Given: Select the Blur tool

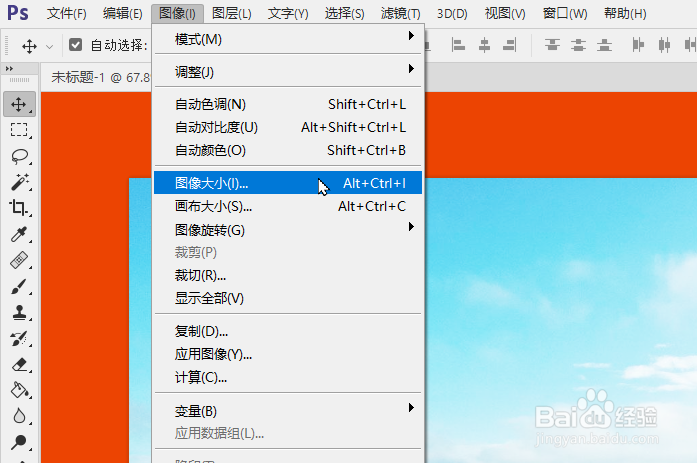Looking at the screenshot, I should 19,416.
